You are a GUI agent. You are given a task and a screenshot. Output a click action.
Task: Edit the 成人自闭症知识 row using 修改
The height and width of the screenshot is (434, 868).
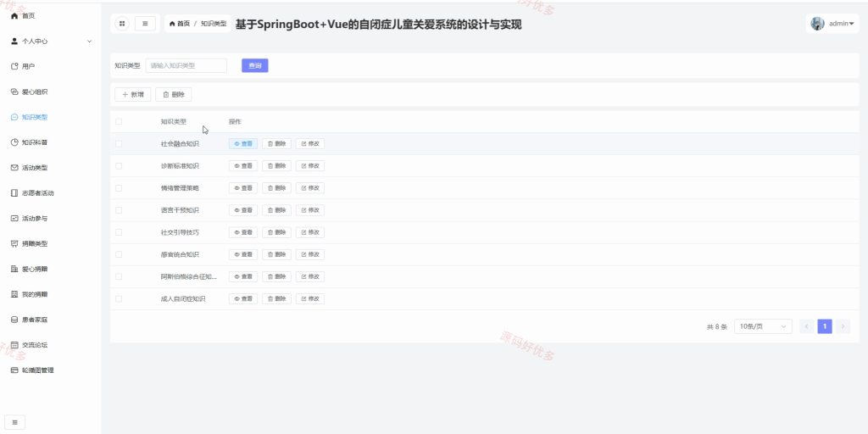(x=310, y=299)
